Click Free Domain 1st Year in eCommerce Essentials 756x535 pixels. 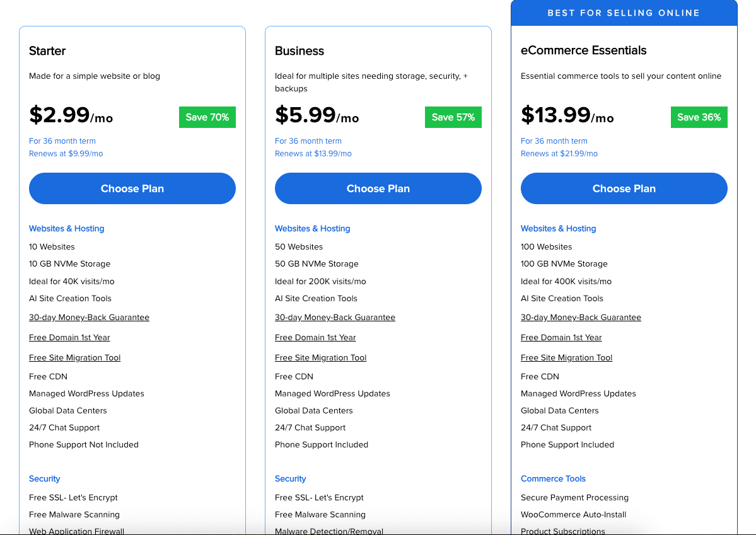pyautogui.click(x=561, y=338)
